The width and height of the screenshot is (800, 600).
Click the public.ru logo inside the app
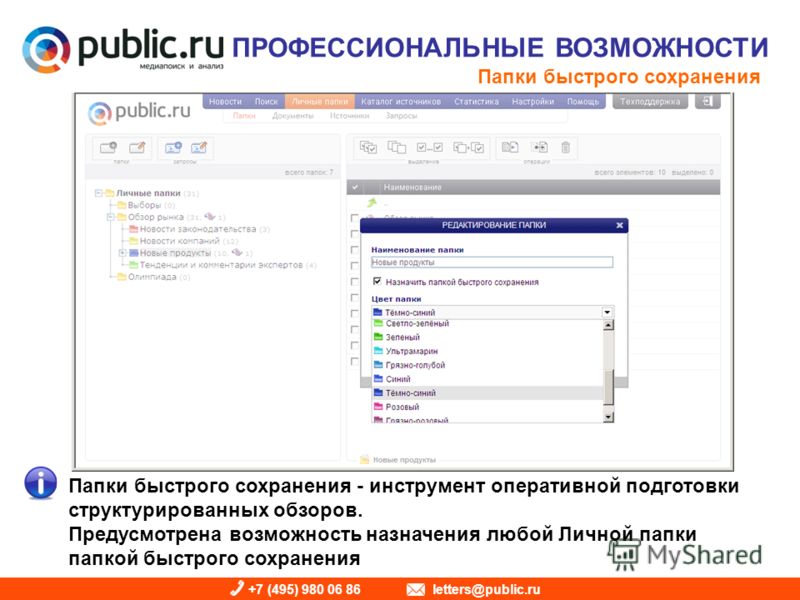click(x=139, y=112)
